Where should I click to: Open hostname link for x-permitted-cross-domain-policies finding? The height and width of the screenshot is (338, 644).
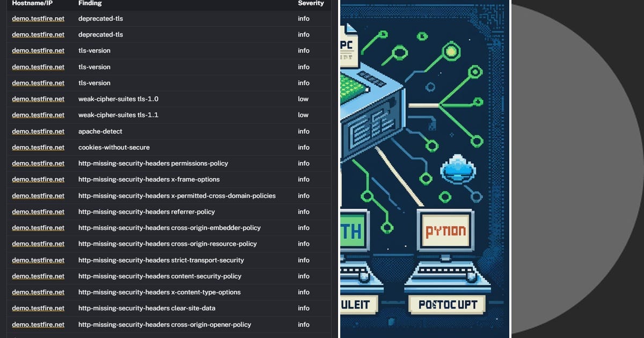point(38,195)
